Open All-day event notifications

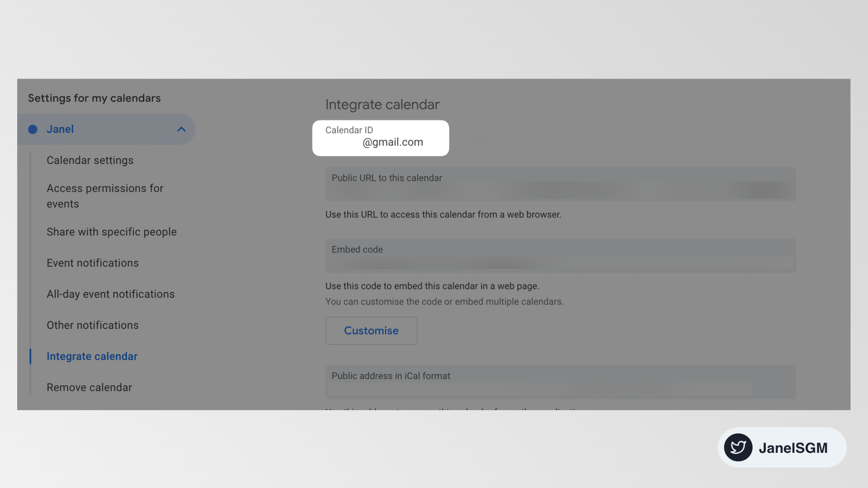click(110, 294)
